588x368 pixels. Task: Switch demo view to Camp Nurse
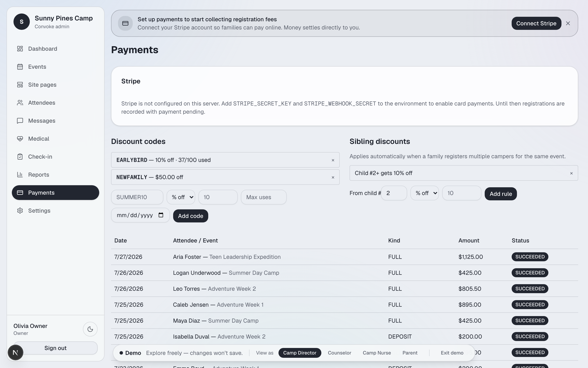point(377,353)
